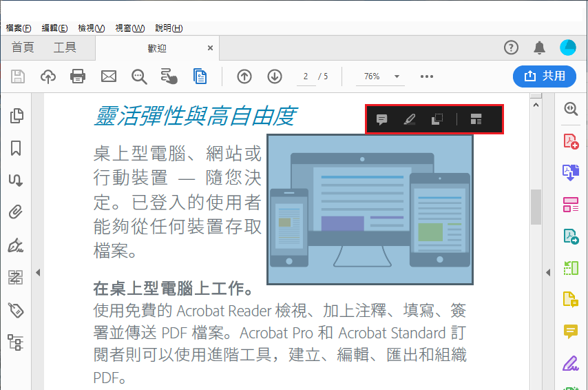Screen dimensions: 588x390
Task: Open the green compare files tool
Action: (x=571, y=268)
